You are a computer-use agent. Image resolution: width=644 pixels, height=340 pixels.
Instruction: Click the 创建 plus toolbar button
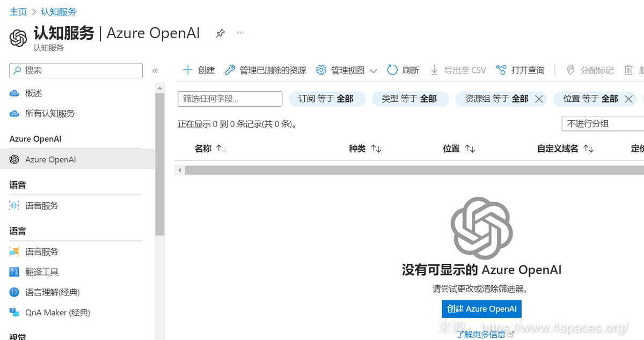[199, 70]
